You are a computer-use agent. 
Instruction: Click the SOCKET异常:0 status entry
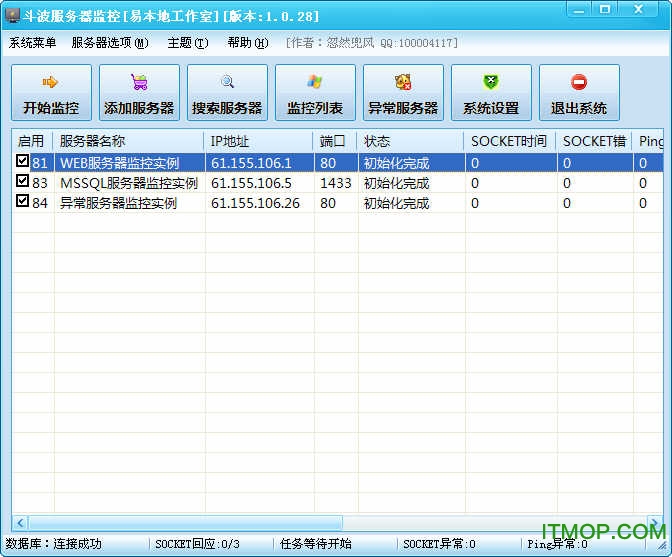tap(439, 544)
